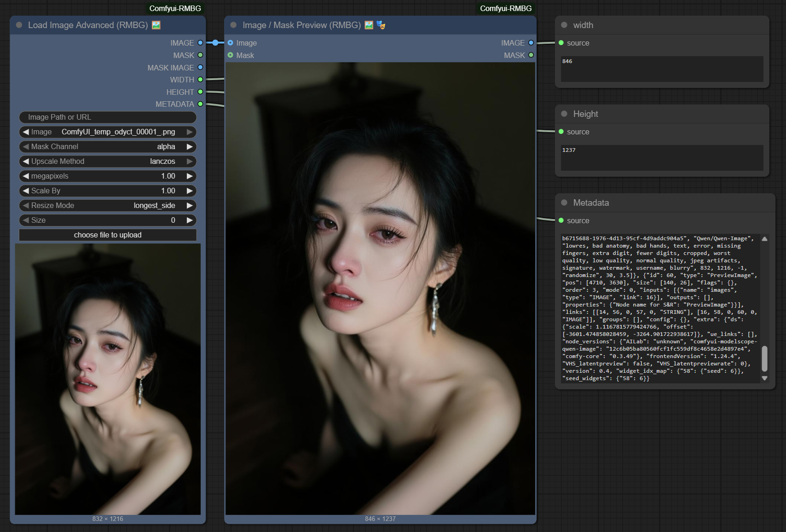Click the masks icon in Image / Mask Preview title

pos(381,25)
